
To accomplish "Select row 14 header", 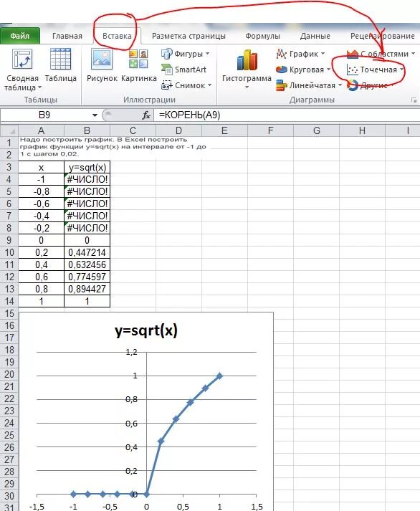I will (9, 301).
